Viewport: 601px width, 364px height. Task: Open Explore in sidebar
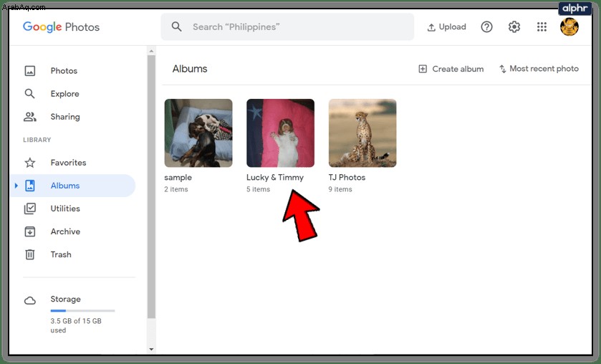[x=64, y=94]
